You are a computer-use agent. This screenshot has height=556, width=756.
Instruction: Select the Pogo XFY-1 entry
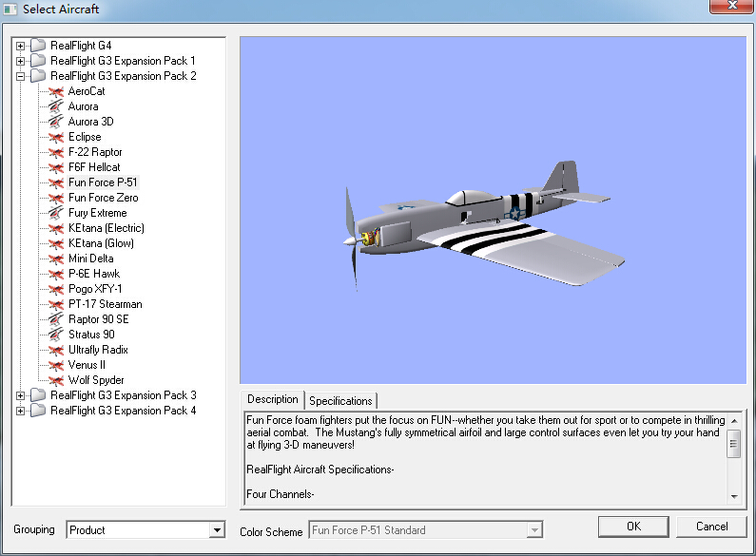coord(95,289)
